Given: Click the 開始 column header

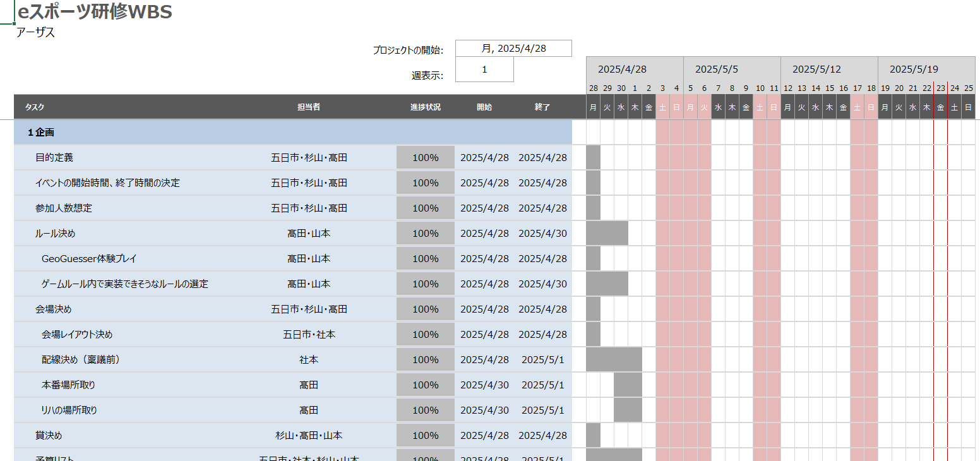Looking at the screenshot, I should tap(484, 107).
